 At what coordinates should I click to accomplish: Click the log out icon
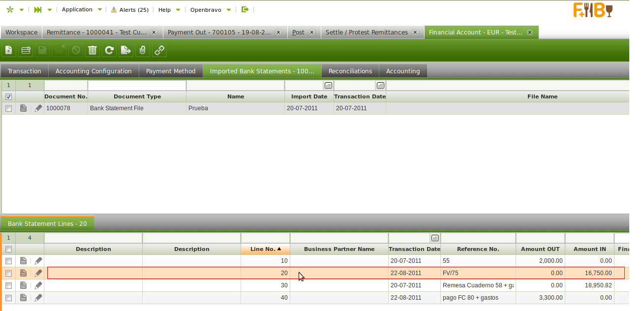[x=245, y=9]
